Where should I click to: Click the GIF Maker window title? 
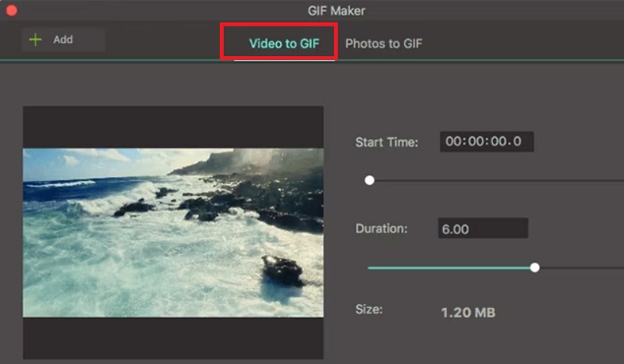336,11
